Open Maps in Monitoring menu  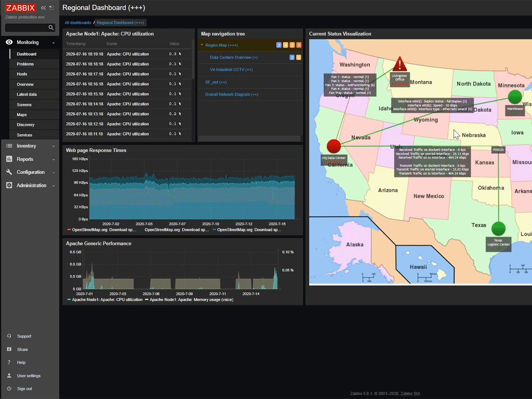coord(22,115)
